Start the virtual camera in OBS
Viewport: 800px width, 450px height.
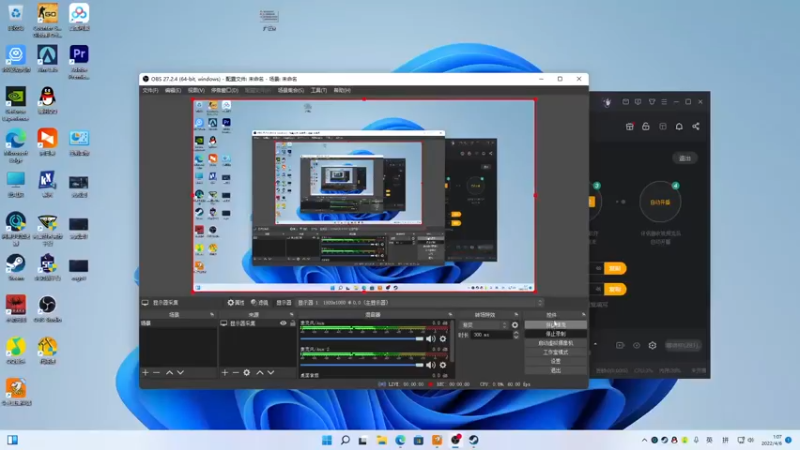pos(556,343)
